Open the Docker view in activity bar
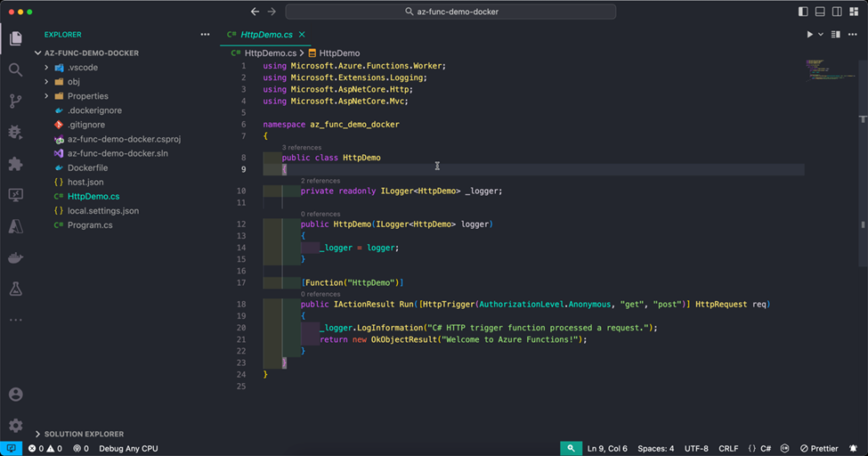The width and height of the screenshot is (868, 456). coord(15,257)
